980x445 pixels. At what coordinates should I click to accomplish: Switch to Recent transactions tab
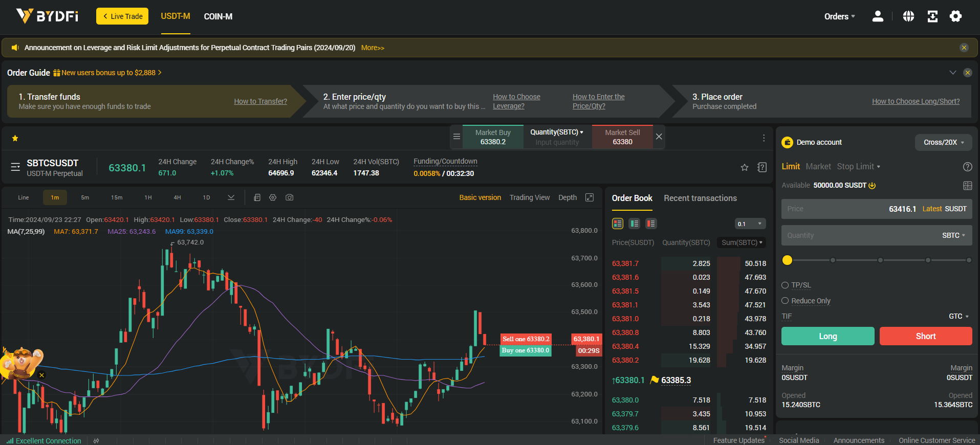tap(700, 198)
